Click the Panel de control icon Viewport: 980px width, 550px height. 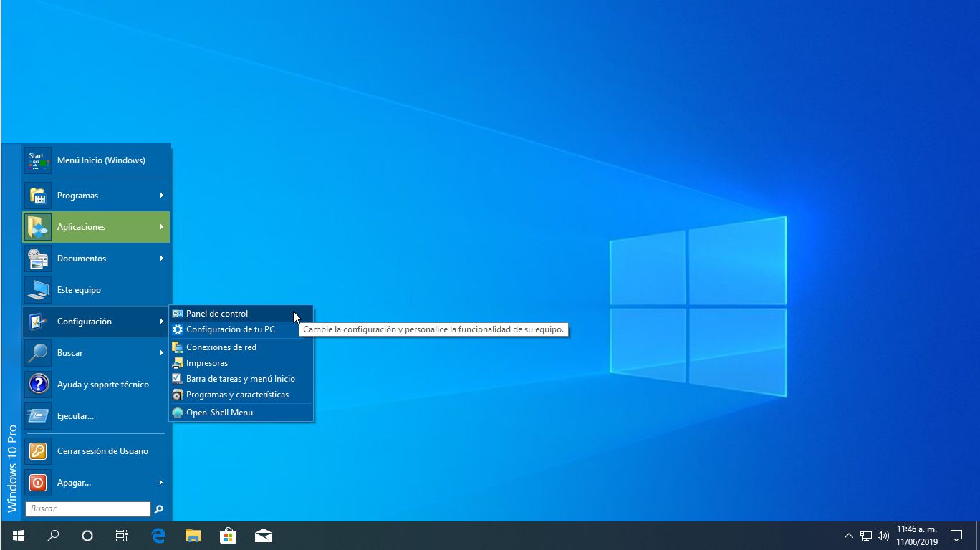point(178,314)
